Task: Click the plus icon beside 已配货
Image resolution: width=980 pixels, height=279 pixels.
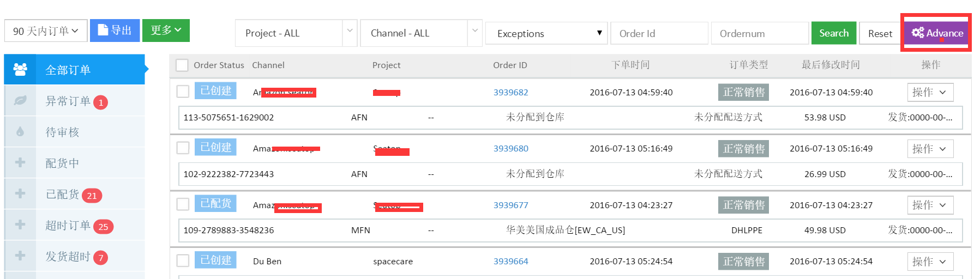Action: tap(20, 193)
